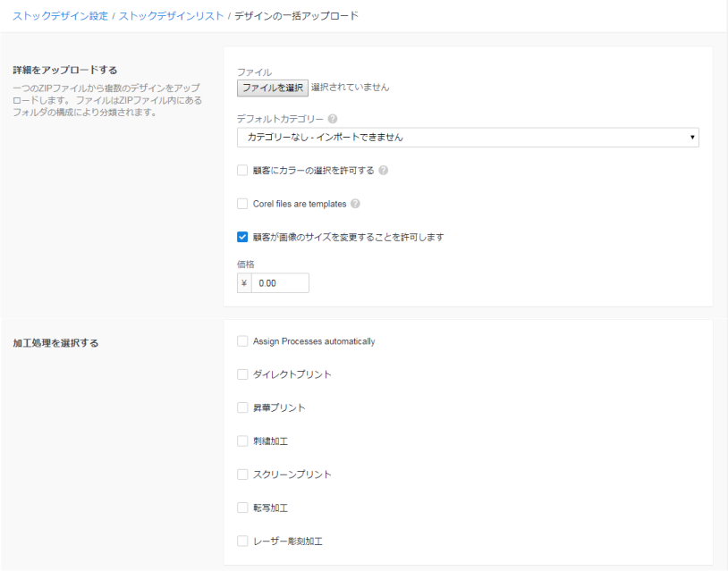Image resolution: width=728 pixels, height=571 pixels.
Task: Enable the 転写加工 checkbox
Action: (x=242, y=508)
